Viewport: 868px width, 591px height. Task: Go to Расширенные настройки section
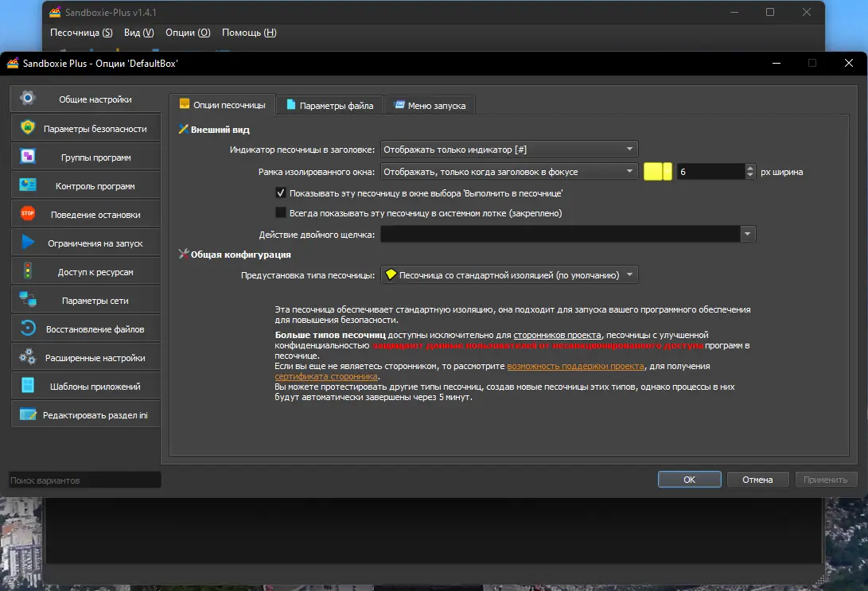tap(86, 357)
